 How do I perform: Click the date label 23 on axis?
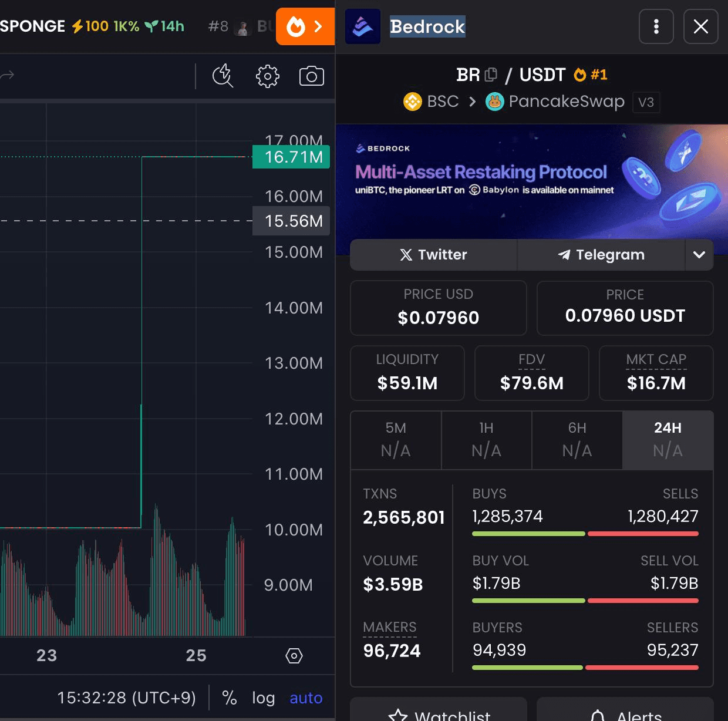coord(47,655)
